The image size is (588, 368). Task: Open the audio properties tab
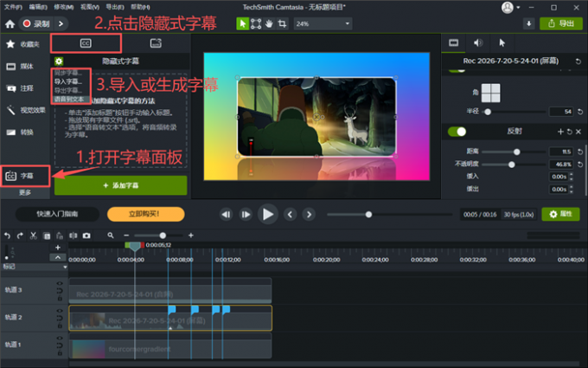coord(477,42)
